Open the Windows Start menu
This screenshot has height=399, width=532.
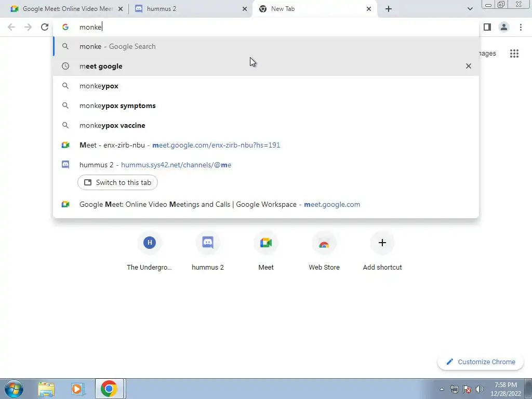14,389
